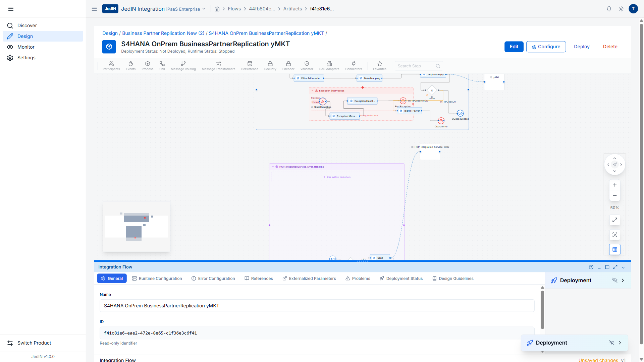
Task: Open the Persistence steps palette
Action: [250, 65]
